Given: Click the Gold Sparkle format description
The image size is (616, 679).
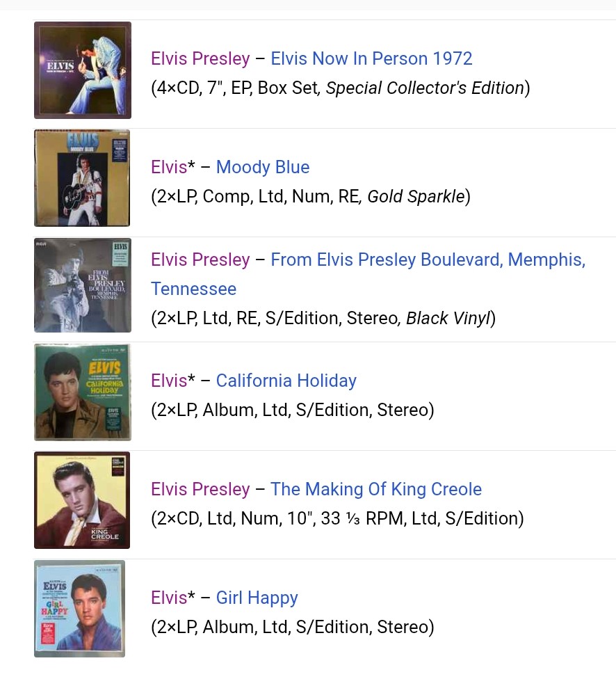Looking at the screenshot, I should [x=416, y=197].
